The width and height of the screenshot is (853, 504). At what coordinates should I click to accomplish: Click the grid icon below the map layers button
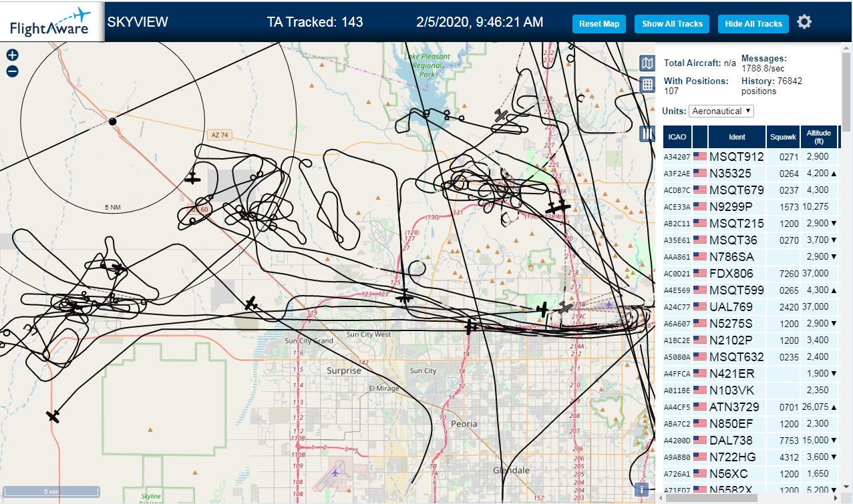point(647,85)
